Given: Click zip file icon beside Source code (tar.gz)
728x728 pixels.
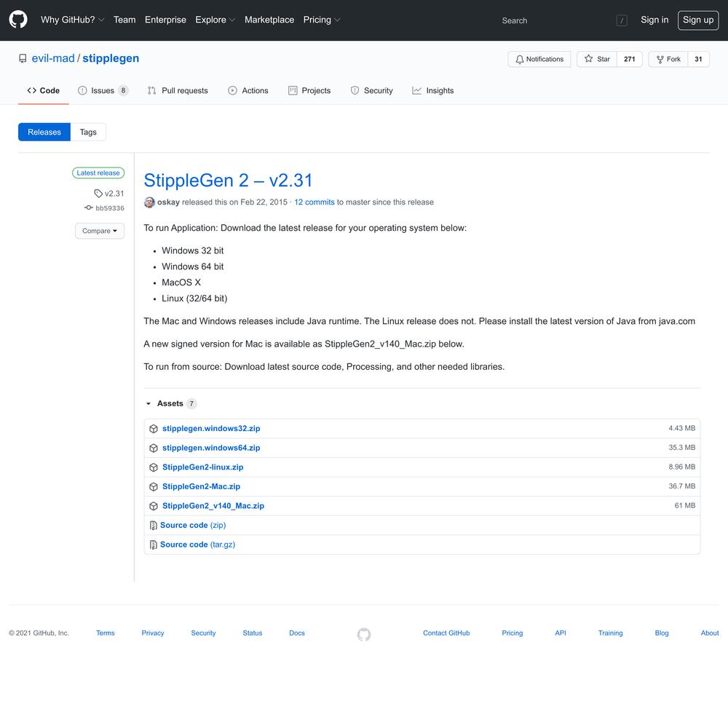Looking at the screenshot, I should pyautogui.click(x=153, y=545).
